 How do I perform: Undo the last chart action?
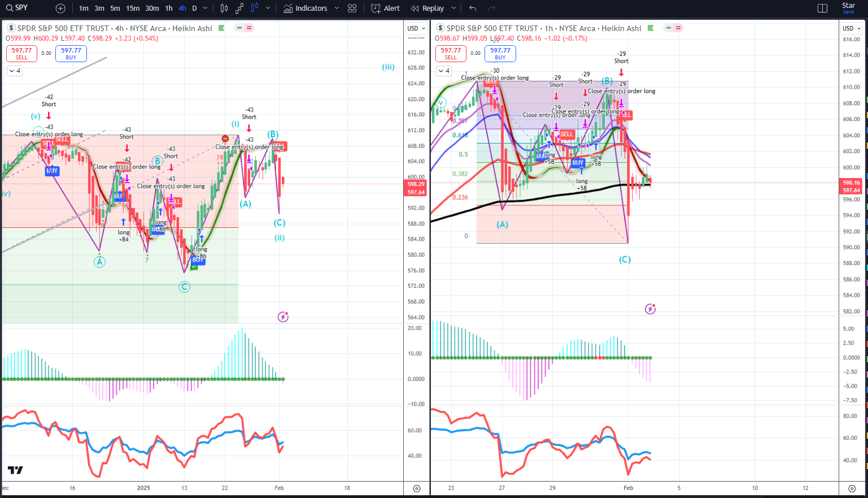pyautogui.click(x=473, y=8)
